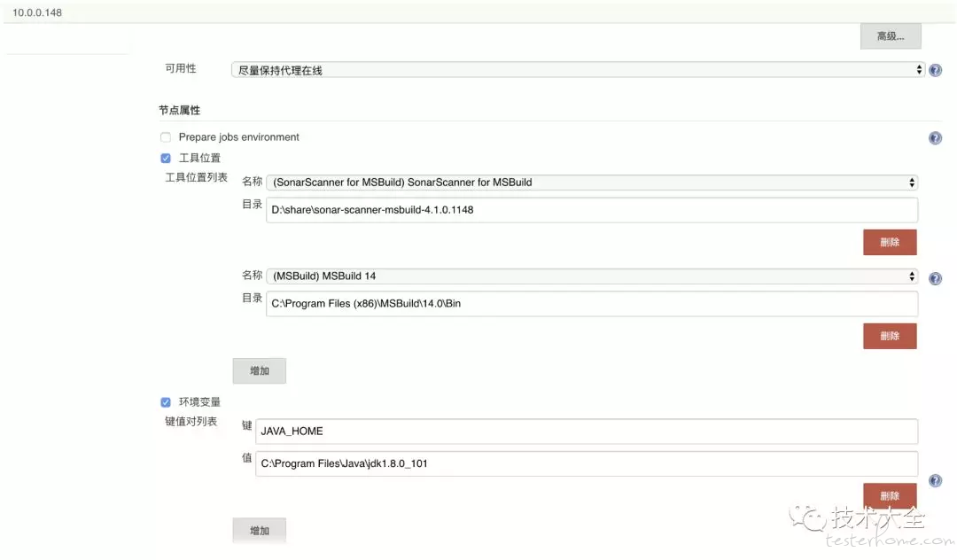957x560 pixels.
Task: Click the JAVA_HOME key input field
Action: click(586, 432)
